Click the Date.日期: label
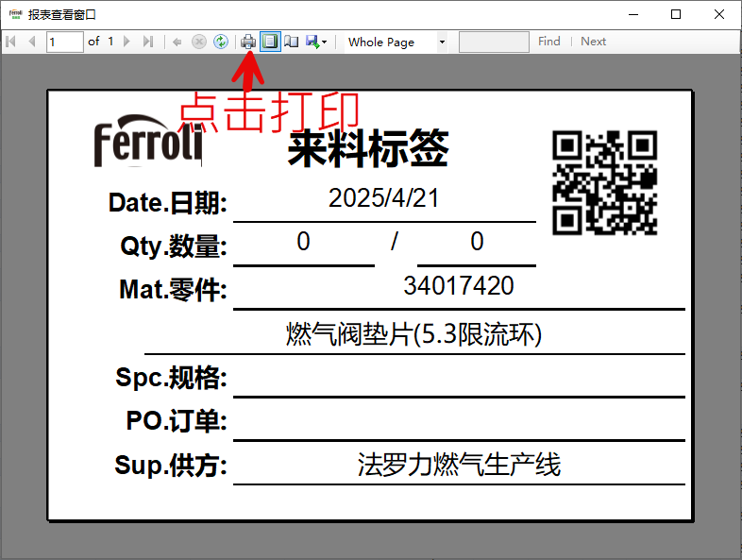This screenshot has height=560, width=742. 168,203
